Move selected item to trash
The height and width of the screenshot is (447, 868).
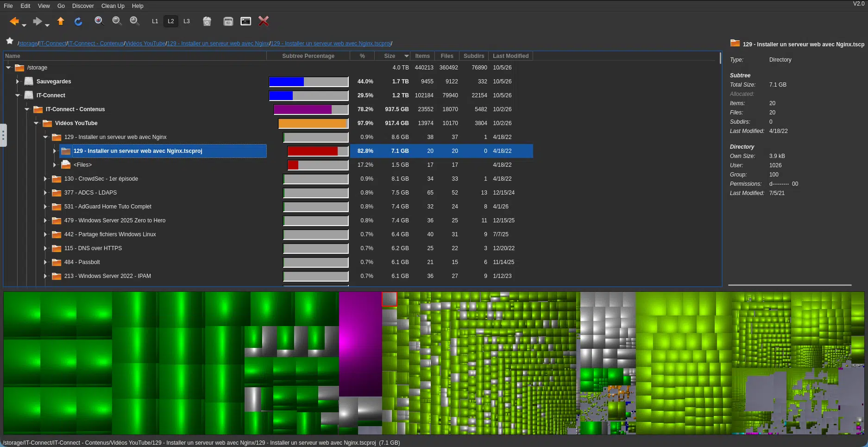(x=207, y=21)
